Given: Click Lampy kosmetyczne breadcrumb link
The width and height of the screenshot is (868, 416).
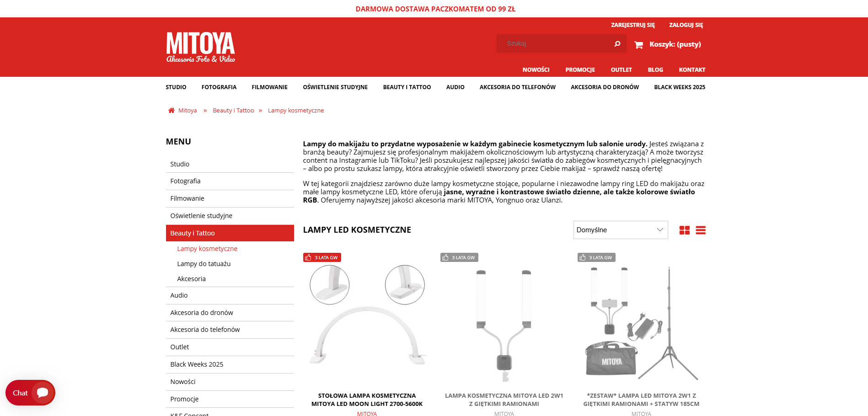Looking at the screenshot, I should click(x=296, y=111).
